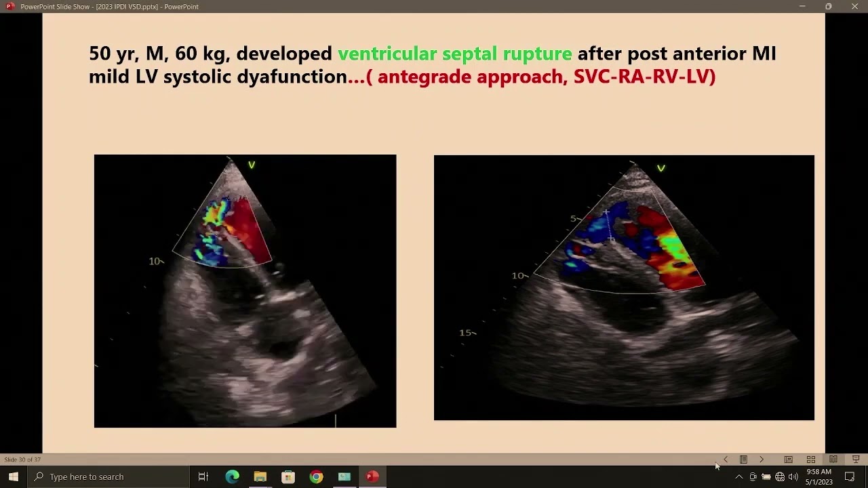
Task: Go to the previous slide arrow
Action: pos(726,460)
